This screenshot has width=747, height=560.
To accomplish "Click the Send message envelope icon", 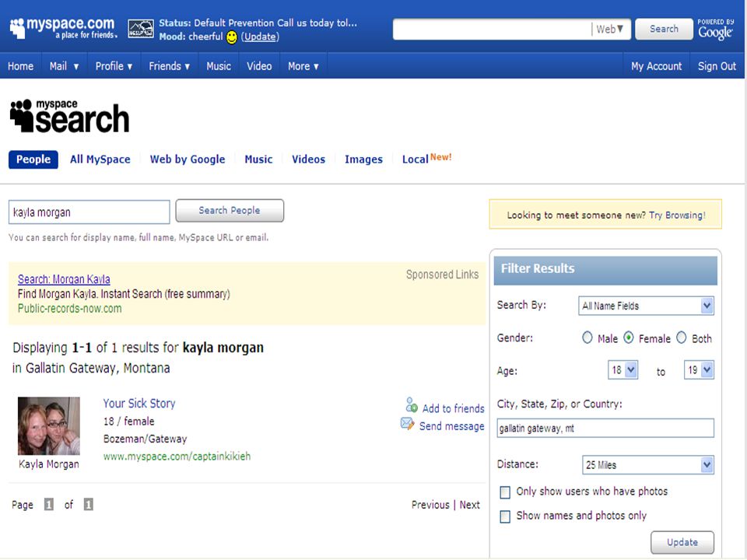I will pyautogui.click(x=407, y=423).
